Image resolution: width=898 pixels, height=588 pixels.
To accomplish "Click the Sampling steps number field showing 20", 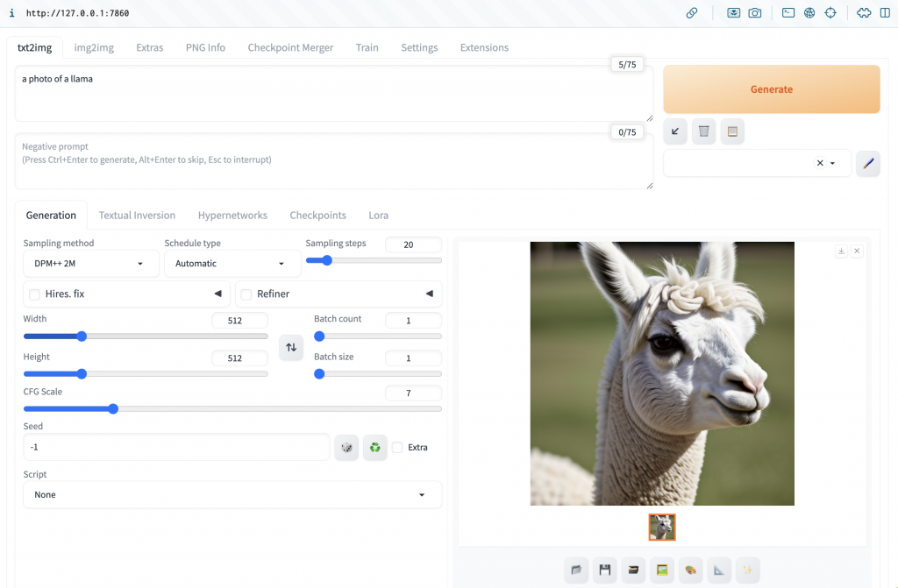I will (413, 244).
